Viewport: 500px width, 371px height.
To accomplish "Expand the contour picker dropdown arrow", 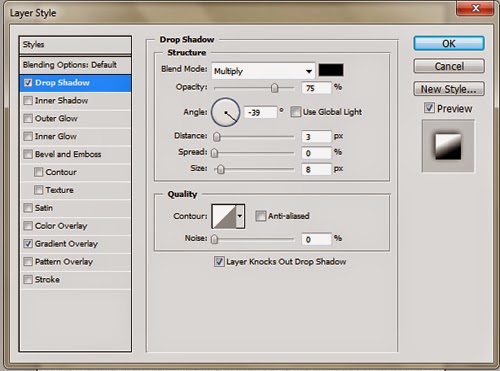I will 240,216.
